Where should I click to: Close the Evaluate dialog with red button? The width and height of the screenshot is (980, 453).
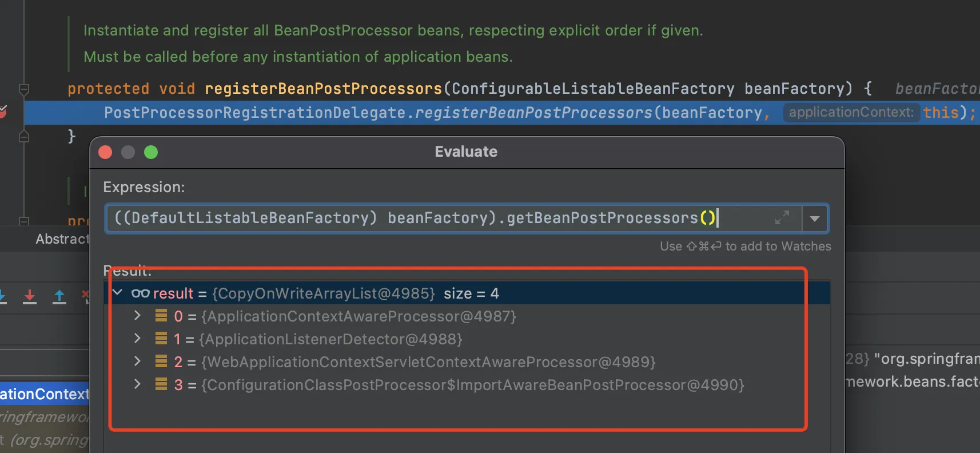(105, 152)
